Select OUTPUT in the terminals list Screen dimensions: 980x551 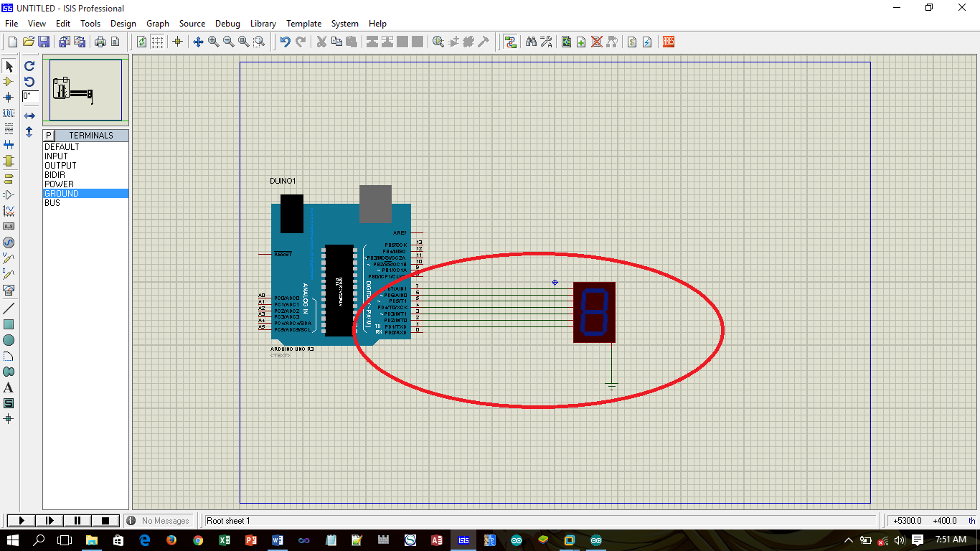[x=85, y=166]
